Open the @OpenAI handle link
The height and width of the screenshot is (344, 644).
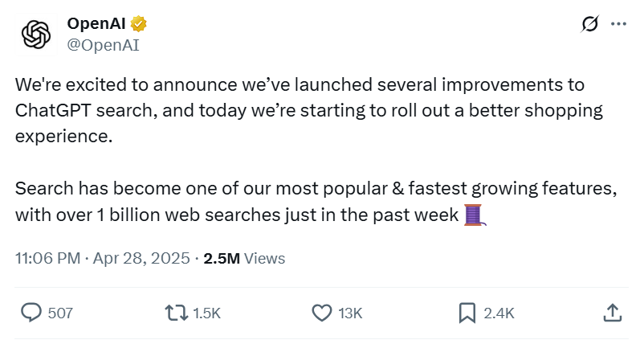tap(103, 45)
